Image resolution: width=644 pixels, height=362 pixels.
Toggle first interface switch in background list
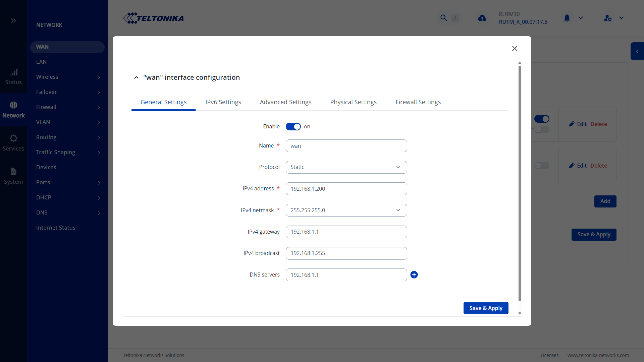pos(542,119)
